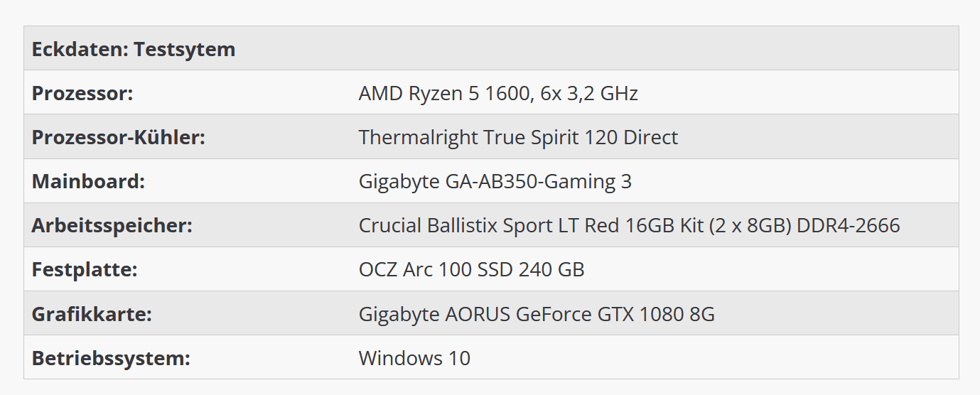Click the Eckdaten: Testsytem table header
Viewport: 980px width, 395px height.
[x=134, y=50]
